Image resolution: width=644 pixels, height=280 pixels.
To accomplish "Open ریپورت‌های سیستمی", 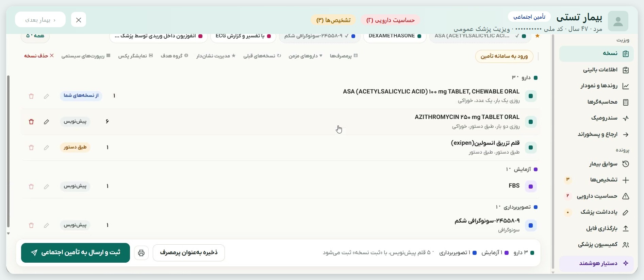I will 86,56.
